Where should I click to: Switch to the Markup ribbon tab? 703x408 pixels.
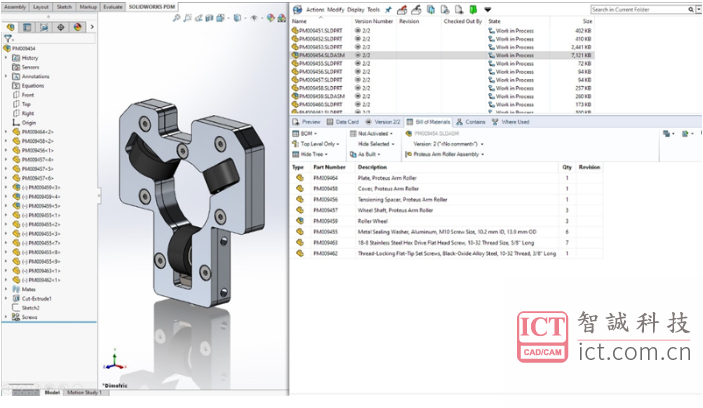pyautogui.click(x=88, y=7)
